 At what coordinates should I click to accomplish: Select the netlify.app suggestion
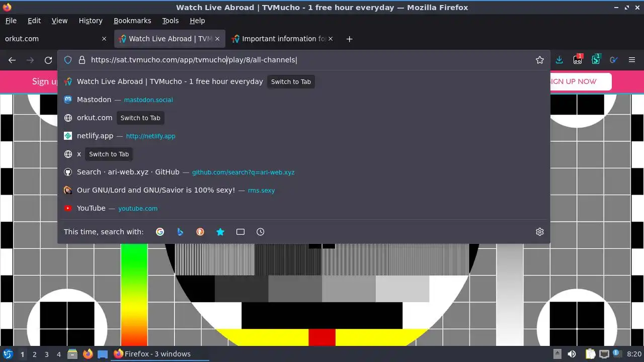pyautogui.click(x=304, y=136)
